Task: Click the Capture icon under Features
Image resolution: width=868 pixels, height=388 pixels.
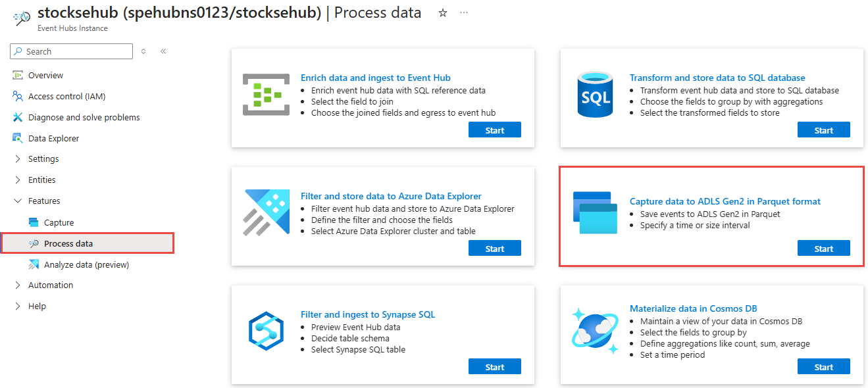Action: (x=34, y=223)
